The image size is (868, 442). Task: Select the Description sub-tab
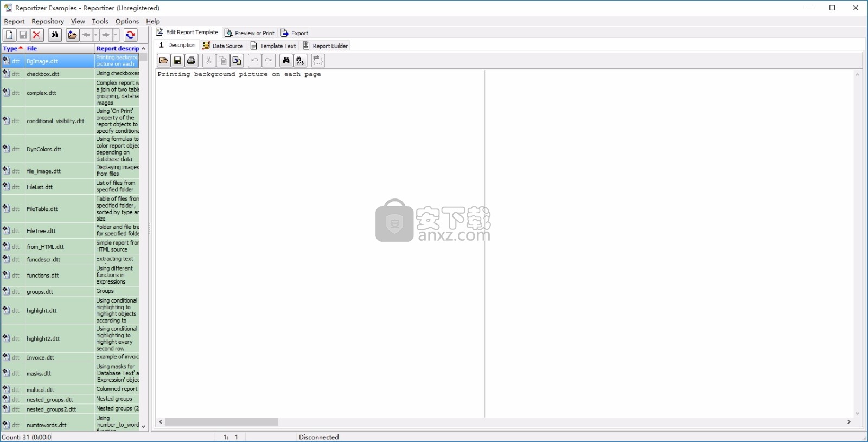click(x=177, y=46)
